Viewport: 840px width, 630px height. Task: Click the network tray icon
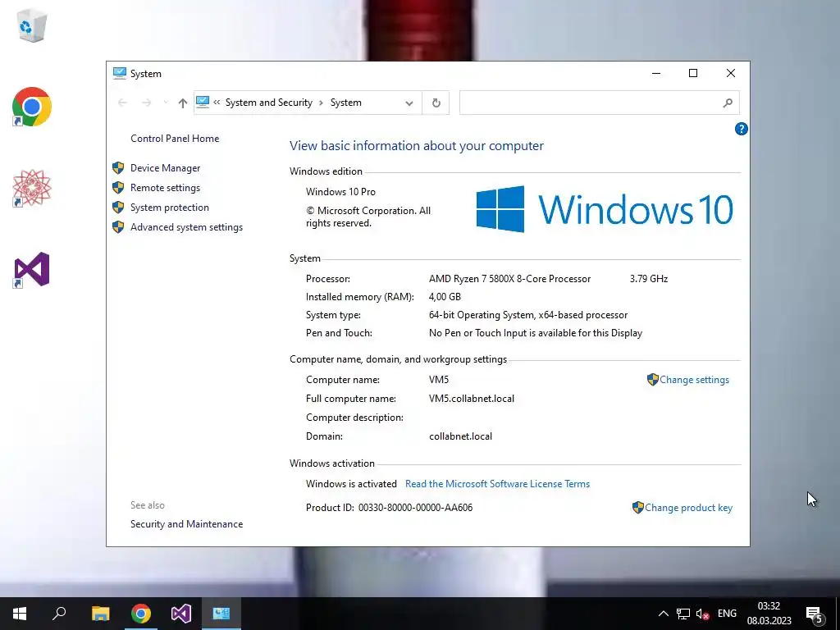click(x=683, y=614)
